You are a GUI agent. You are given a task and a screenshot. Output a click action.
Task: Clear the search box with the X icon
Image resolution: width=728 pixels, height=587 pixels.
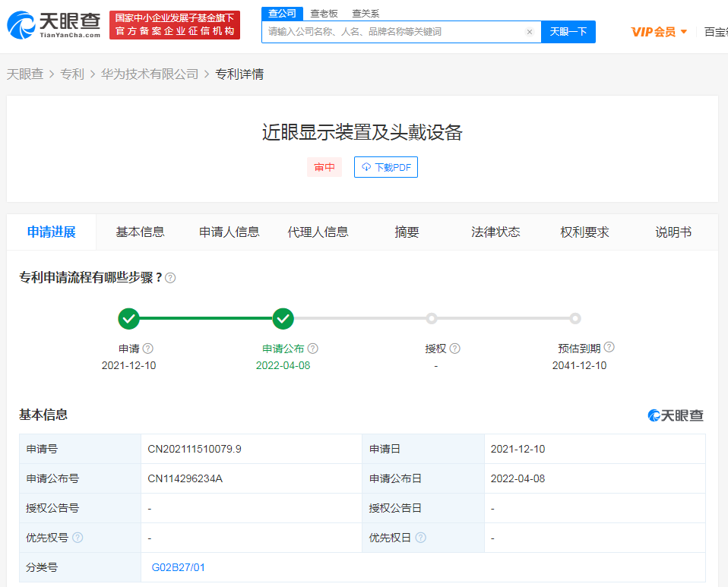pyautogui.click(x=530, y=32)
